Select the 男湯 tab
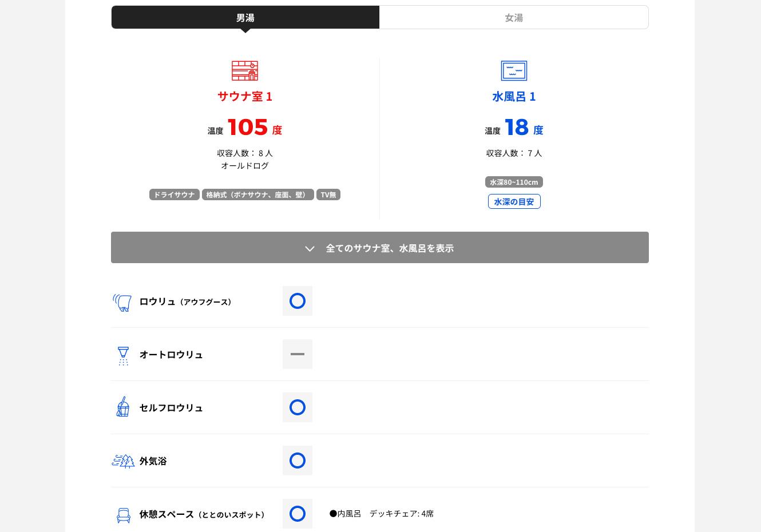Screen dimensions: 761x532 (245, 17)
